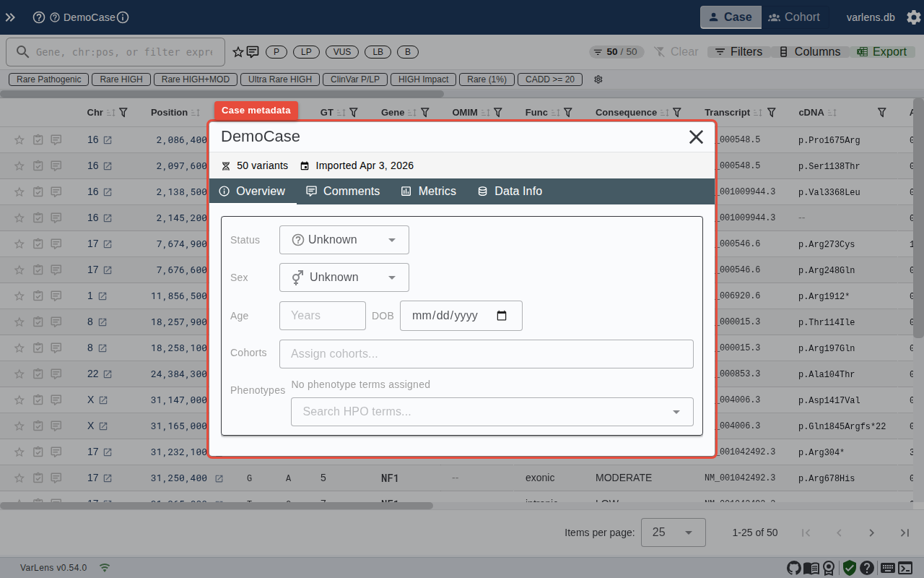924x578 pixels.
Task: Click the commented-variants filter icon next to search
Action: click(x=251, y=52)
